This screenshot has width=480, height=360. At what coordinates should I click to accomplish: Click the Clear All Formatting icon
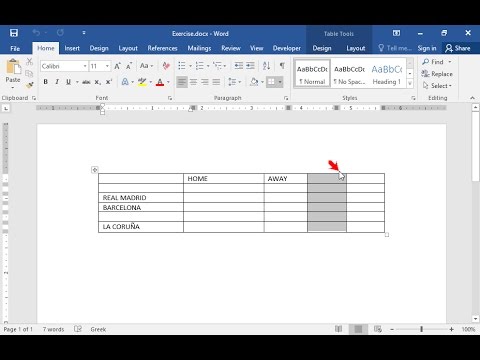pos(166,66)
